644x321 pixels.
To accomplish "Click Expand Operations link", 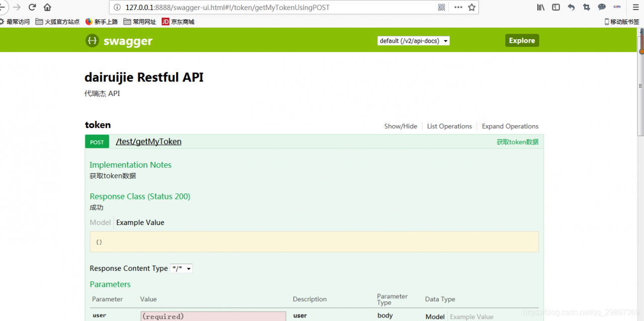I will pos(510,126).
